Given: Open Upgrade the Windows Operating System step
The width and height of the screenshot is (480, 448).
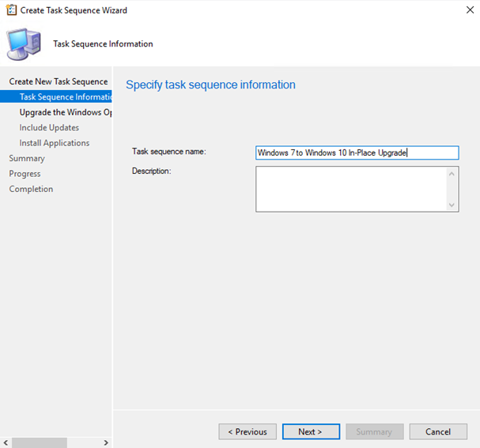Looking at the screenshot, I should click(x=66, y=112).
